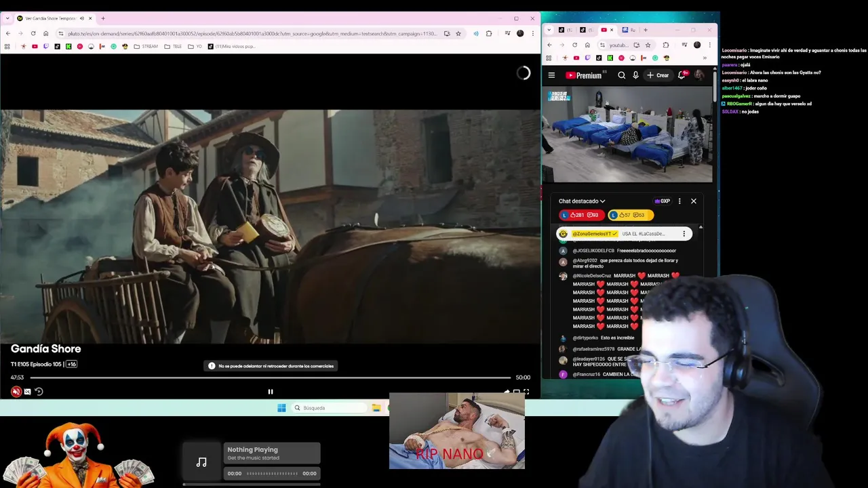Select second TikTok tab in YouTube window
The image size is (868, 488).
[x=585, y=30]
